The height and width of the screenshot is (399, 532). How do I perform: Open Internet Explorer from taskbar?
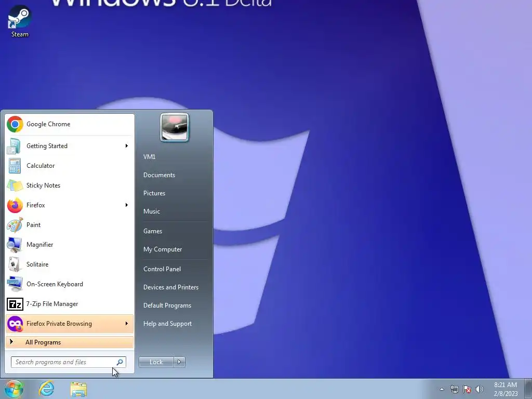click(x=46, y=389)
